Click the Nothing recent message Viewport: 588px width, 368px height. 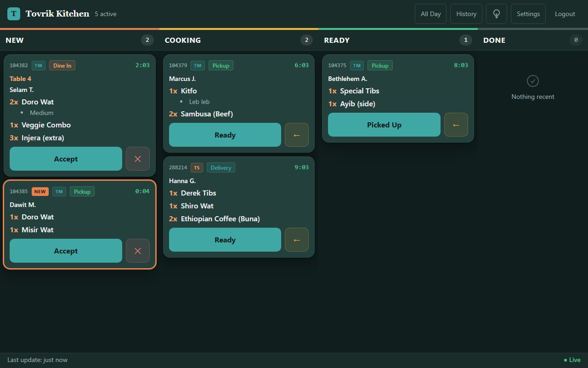533,97
